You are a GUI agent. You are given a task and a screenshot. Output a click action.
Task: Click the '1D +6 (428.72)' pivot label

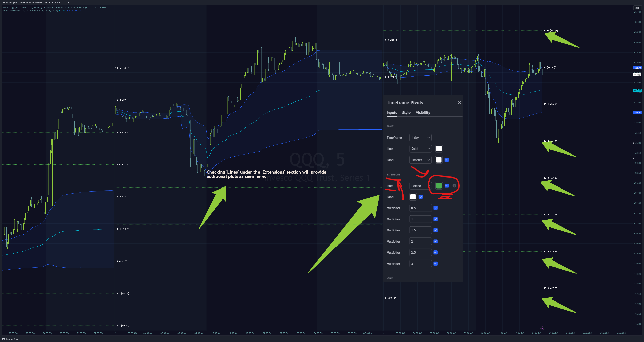[122, 68]
